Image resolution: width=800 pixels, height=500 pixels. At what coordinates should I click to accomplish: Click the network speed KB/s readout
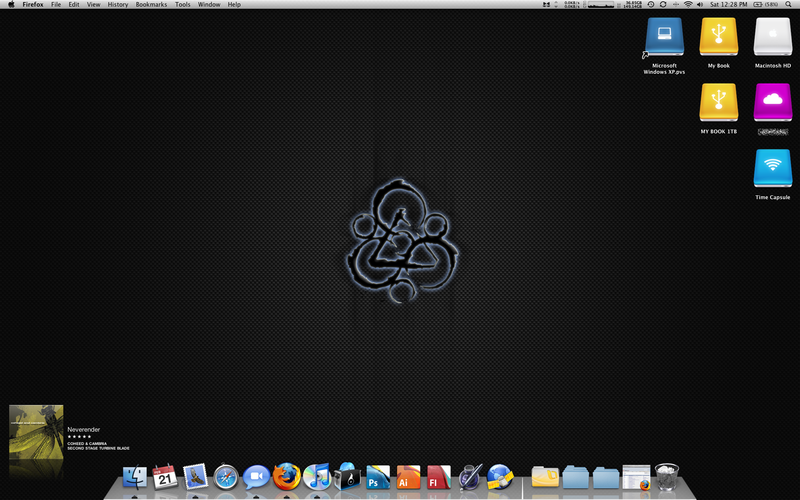tap(571, 4)
